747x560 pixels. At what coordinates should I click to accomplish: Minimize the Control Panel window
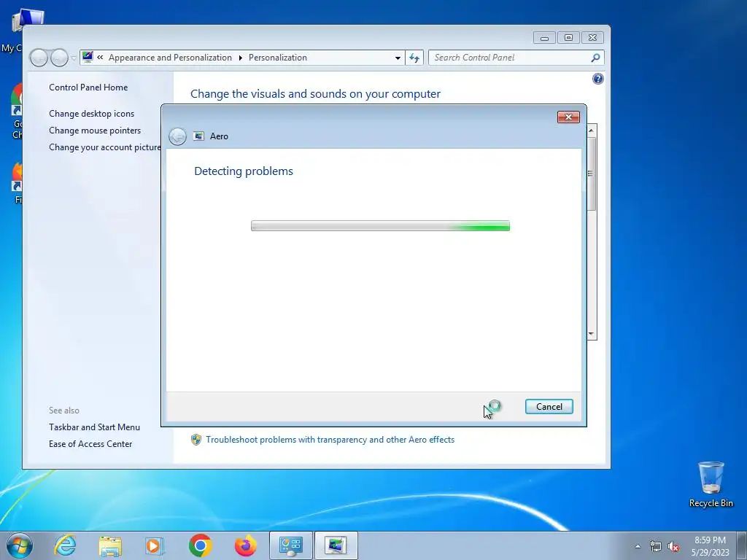coord(544,38)
